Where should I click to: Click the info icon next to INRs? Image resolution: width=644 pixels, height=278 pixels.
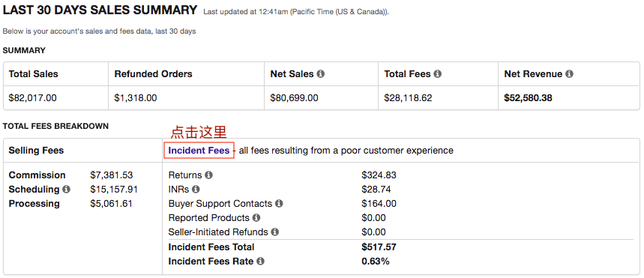pos(196,190)
